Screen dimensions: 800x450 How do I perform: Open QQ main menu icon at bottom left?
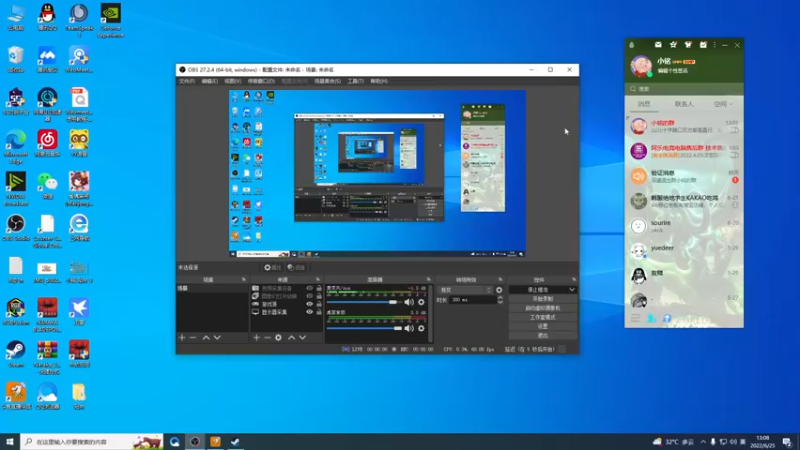click(x=635, y=319)
